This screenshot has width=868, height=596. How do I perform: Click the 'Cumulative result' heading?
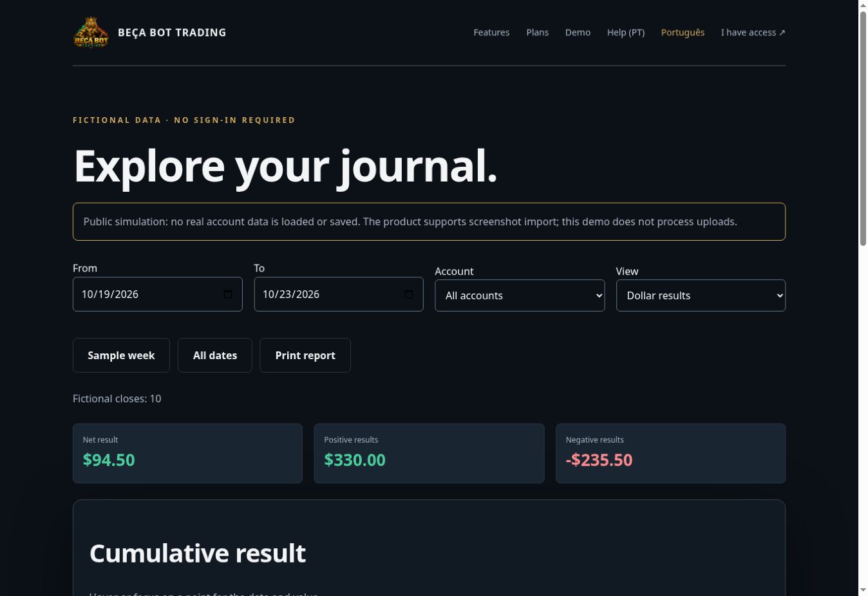point(198,553)
